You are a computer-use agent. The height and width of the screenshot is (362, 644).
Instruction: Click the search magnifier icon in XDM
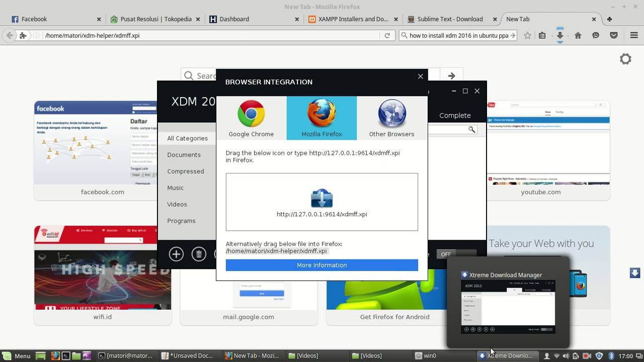click(x=471, y=130)
